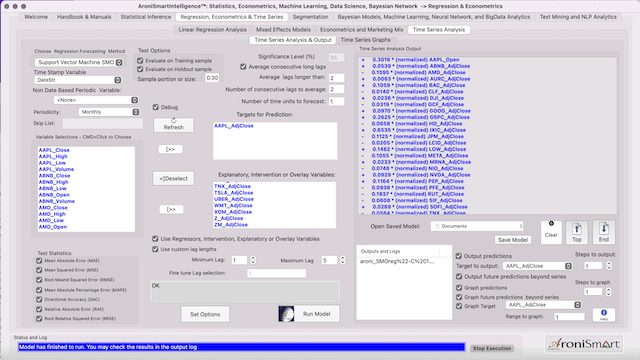Open Handbook & Manuals tab
Image resolution: width=640 pixels, height=360 pixels.
click(84, 17)
